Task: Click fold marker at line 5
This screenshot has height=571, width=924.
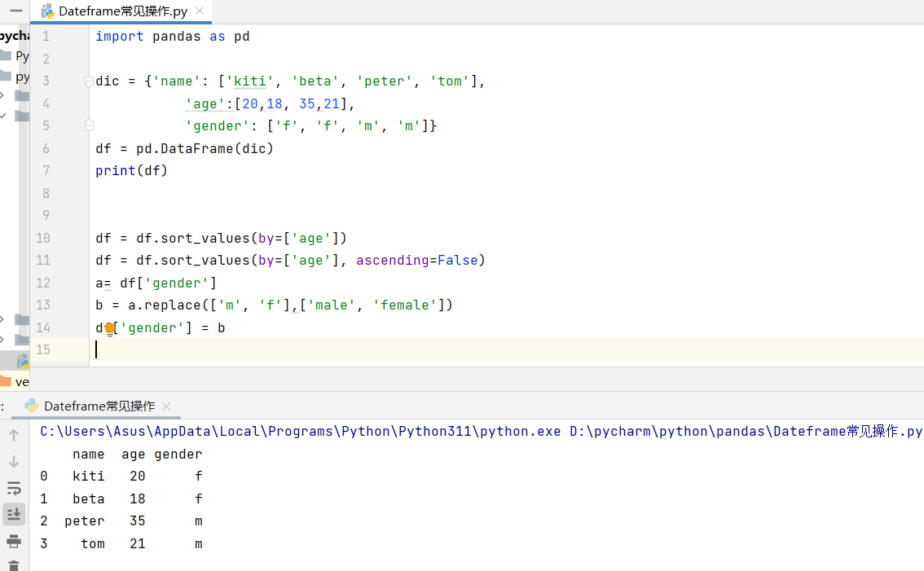Action: [x=90, y=125]
